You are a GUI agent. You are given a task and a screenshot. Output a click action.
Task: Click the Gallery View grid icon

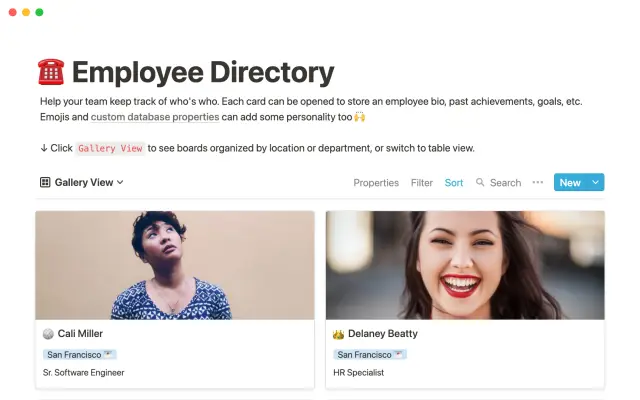pos(45,182)
